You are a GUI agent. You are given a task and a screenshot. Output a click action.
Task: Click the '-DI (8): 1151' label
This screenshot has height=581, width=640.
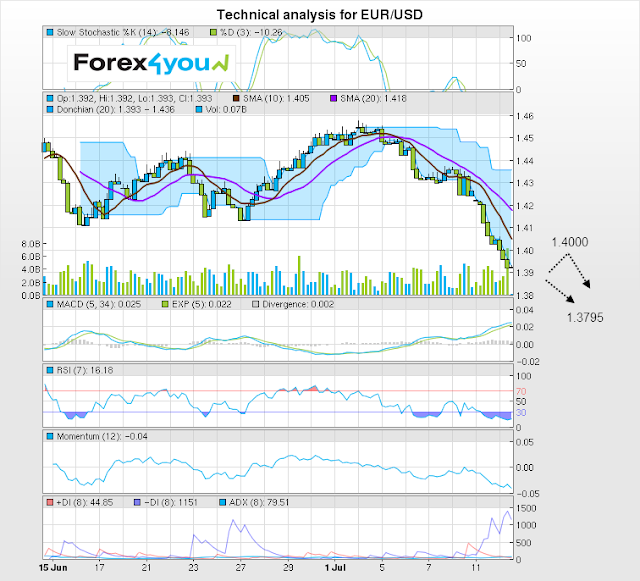(171, 502)
